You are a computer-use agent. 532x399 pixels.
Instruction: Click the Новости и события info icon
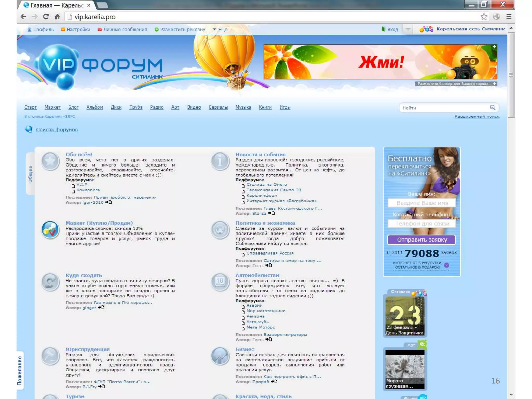(x=220, y=161)
